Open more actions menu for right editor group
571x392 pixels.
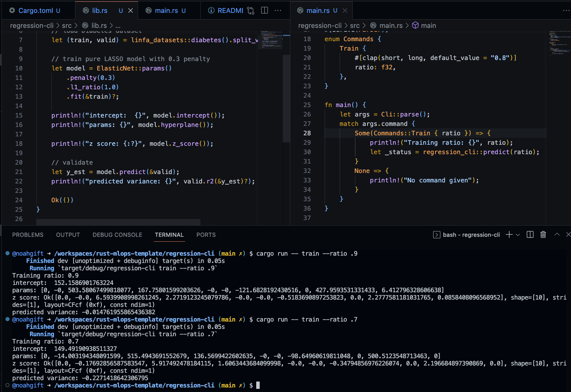pos(566,10)
